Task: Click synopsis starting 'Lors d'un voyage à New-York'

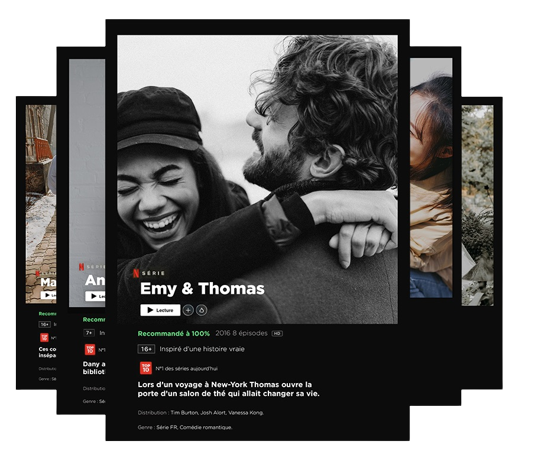Action: pos(229,389)
